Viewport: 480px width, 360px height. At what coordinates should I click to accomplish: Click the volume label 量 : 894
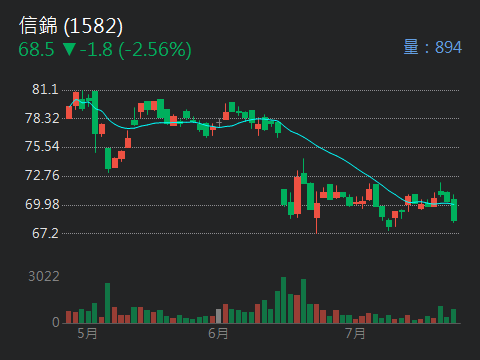point(433,47)
